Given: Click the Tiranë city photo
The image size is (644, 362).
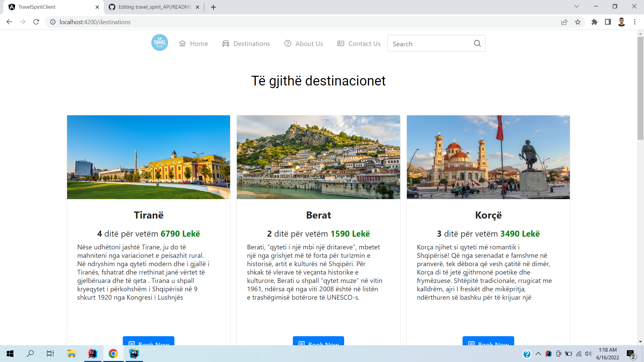Looking at the screenshot, I should tap(149, 157).
